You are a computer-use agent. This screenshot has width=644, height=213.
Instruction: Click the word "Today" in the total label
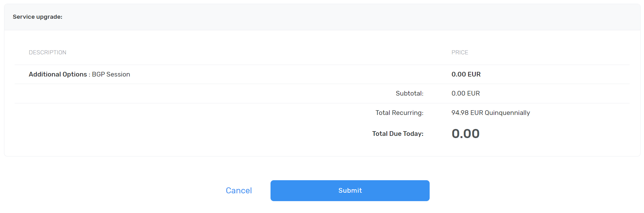413,134
